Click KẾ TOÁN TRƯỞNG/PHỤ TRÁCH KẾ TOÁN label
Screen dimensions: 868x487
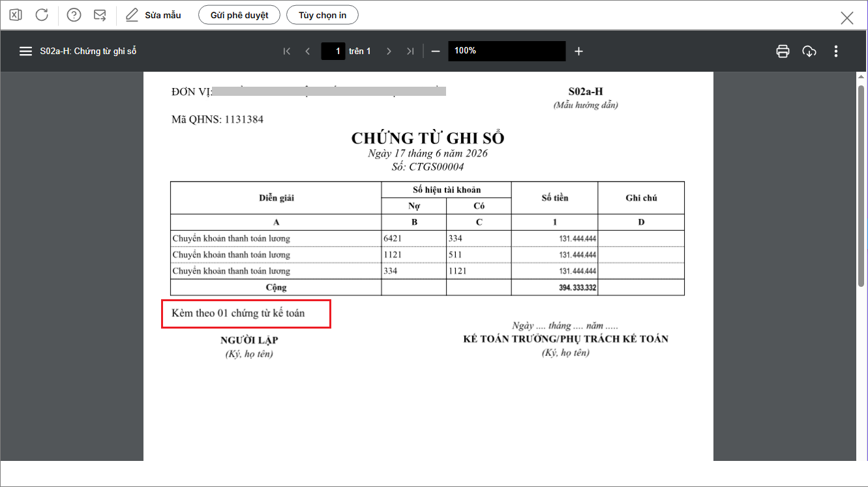(x=565, y=339)
